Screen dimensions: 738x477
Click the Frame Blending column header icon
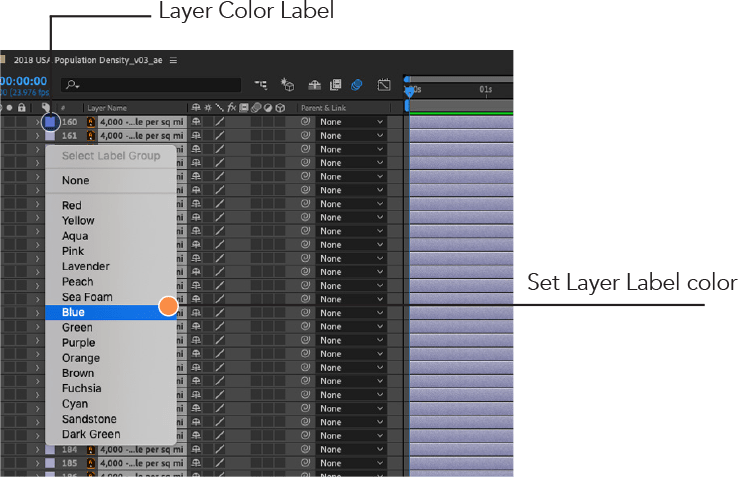click(x=244, y=108)
